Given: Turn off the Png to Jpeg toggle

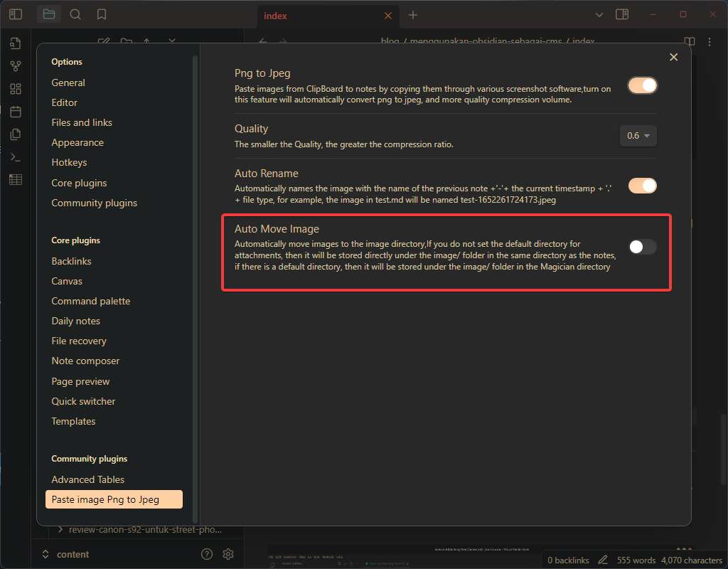Looking at the screenshot, I should pos(642,85).
